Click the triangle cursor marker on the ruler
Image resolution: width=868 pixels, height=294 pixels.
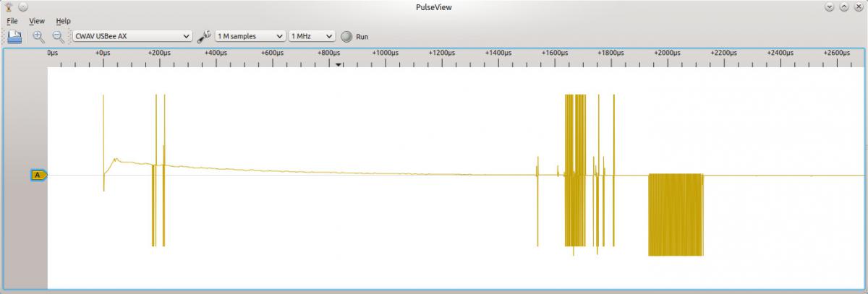338,64
